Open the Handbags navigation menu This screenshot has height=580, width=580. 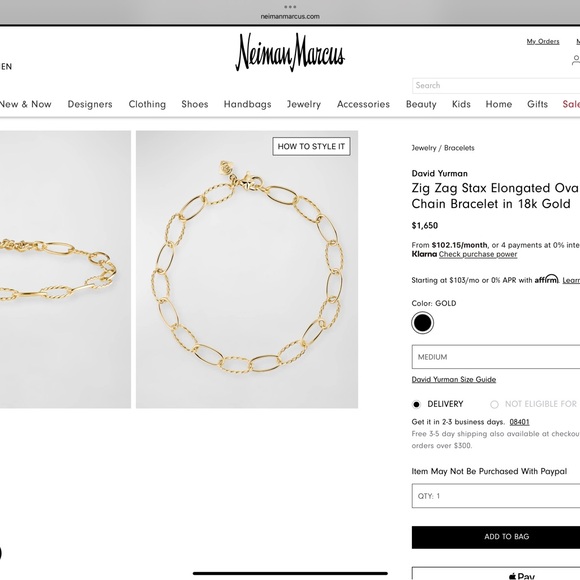point(247,104)
